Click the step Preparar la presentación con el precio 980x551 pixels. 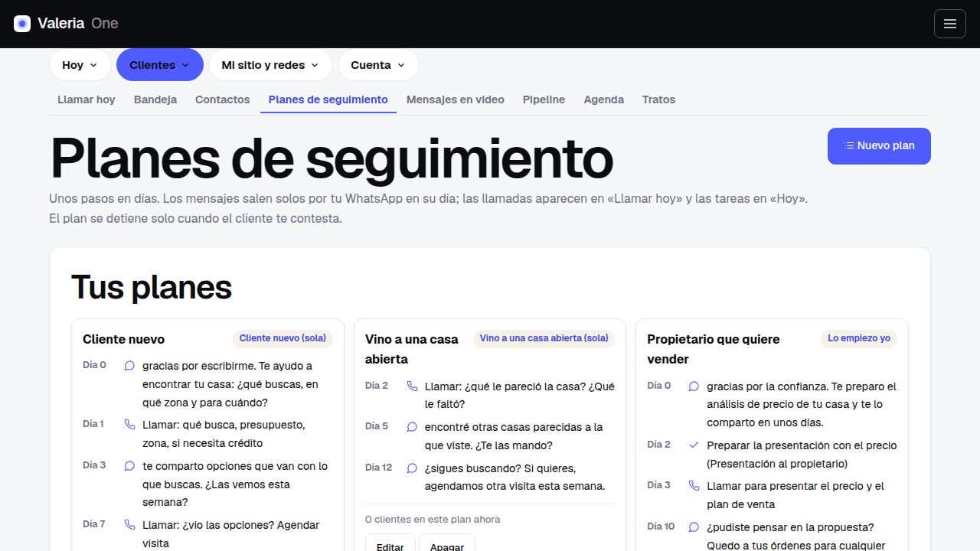pyautogui.click(x=802, y=455)
